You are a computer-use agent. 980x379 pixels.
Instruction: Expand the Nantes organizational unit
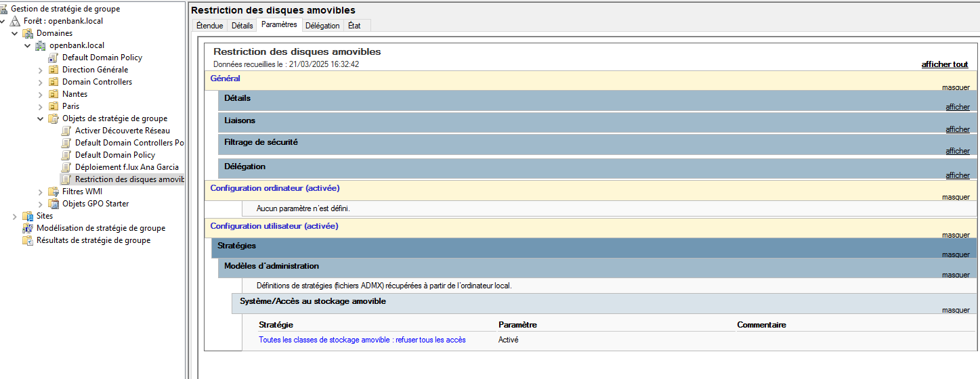pos(41,94)
